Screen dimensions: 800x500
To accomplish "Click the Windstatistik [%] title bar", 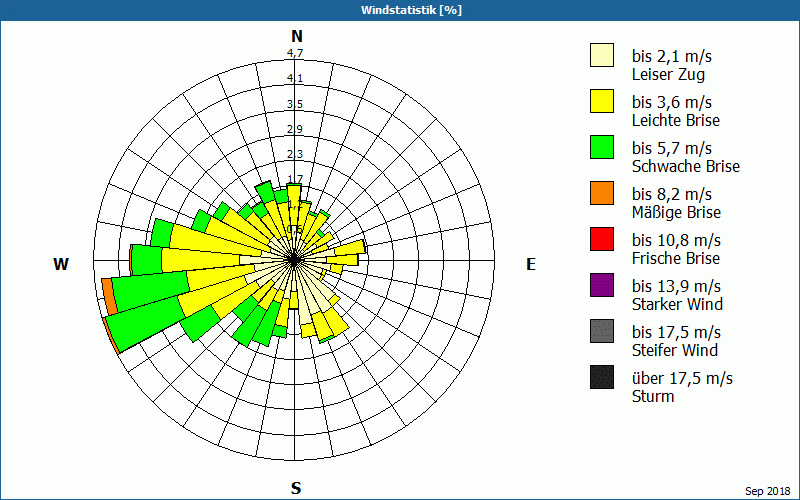I will pyautogui.click(x=400, y=10).
